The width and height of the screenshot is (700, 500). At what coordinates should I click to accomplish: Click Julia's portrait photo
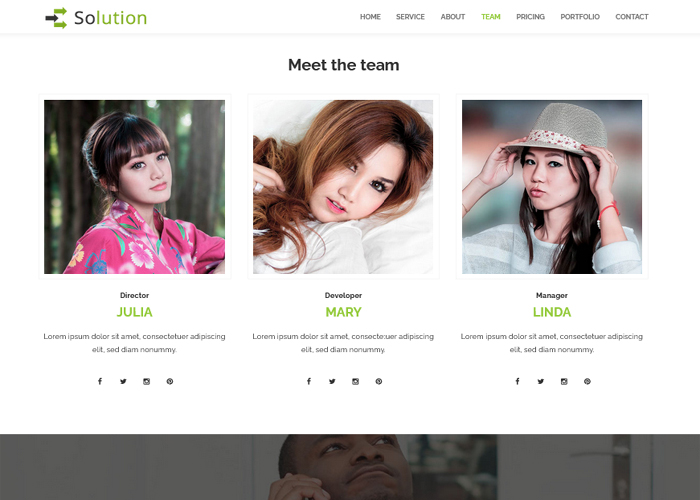[134, 187]
